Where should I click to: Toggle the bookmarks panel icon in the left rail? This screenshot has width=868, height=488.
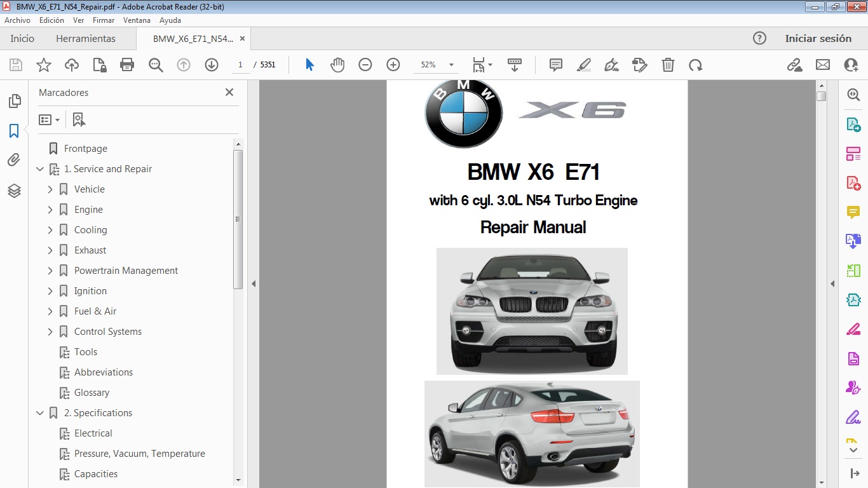[x=14, y=131]
